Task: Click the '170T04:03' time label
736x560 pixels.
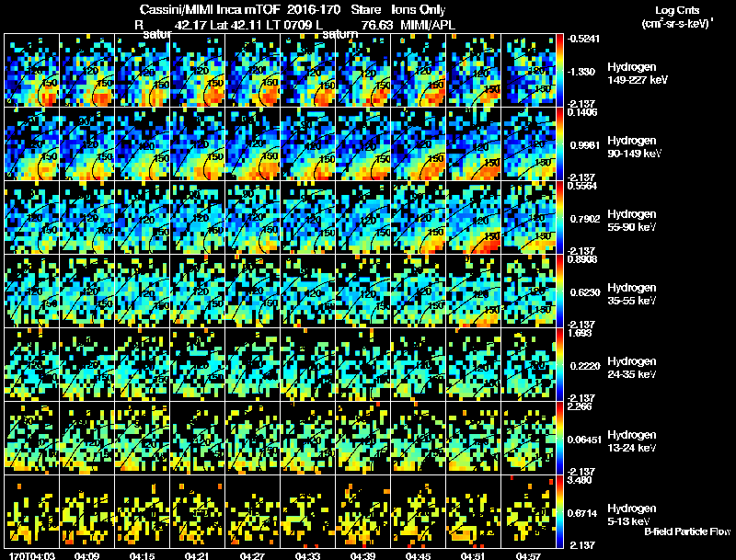Action: 32,555
